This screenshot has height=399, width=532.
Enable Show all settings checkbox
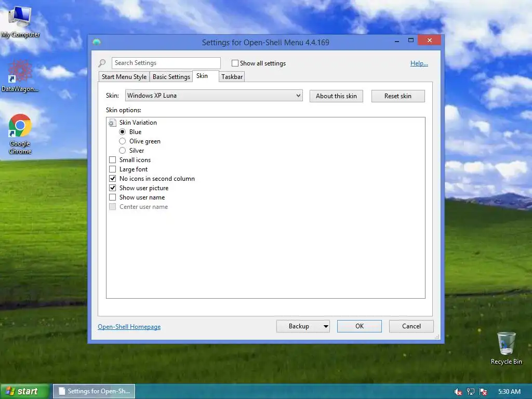235,63
